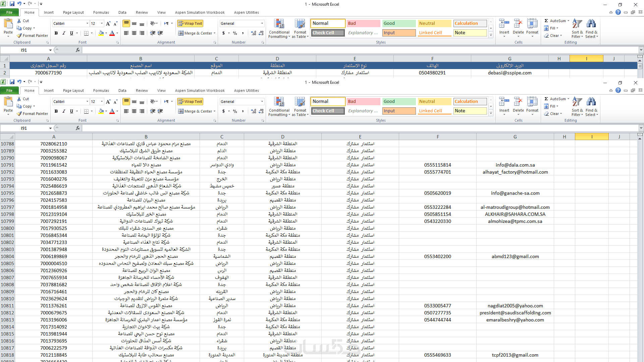The height and width of the screenshot is (362, 644).
Task: Toggle Italic in the upper ribbon
Action: click(x=64, y=33)
